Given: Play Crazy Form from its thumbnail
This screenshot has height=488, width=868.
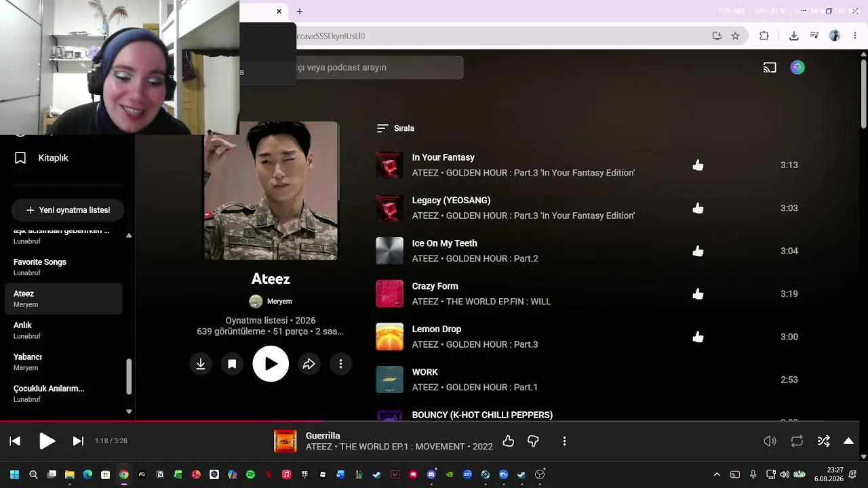Looking at the screenshot, I should [x=390, y=294].
